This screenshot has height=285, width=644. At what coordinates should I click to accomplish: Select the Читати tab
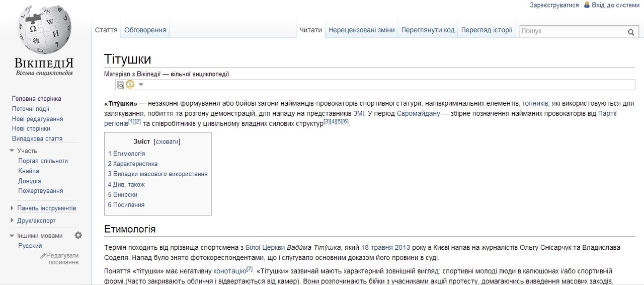(311, 30)
